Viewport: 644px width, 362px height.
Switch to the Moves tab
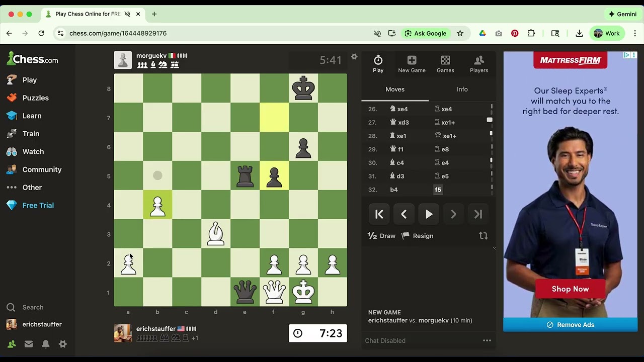click(x=395, y=89)
